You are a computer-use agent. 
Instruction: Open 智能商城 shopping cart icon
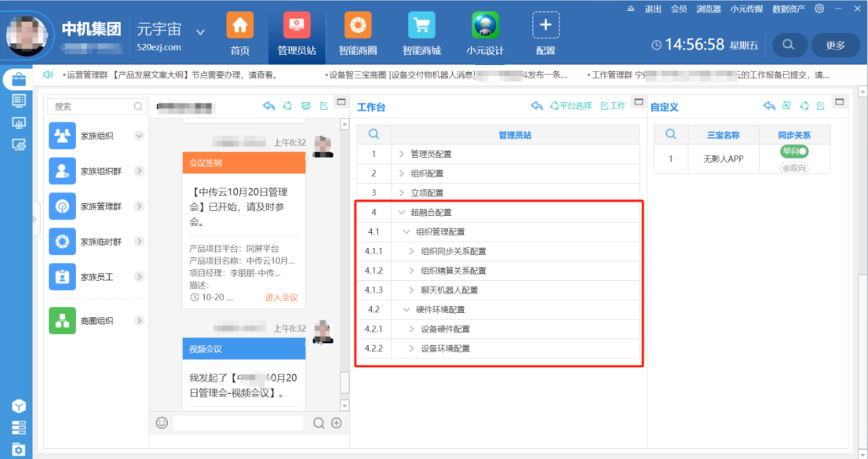421,25
